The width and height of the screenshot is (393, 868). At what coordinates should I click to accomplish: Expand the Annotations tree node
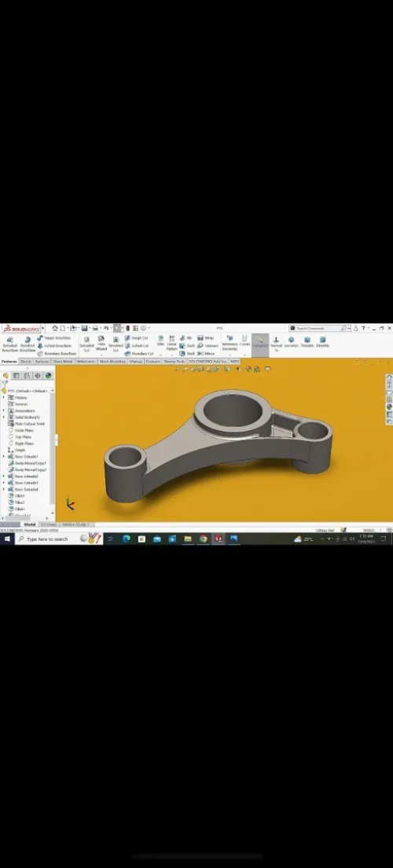[4, 410]
